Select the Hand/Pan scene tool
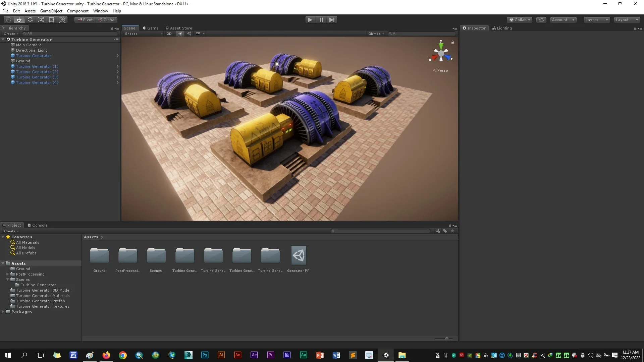This screenshot has width=644, height=362. click(7, 19)
